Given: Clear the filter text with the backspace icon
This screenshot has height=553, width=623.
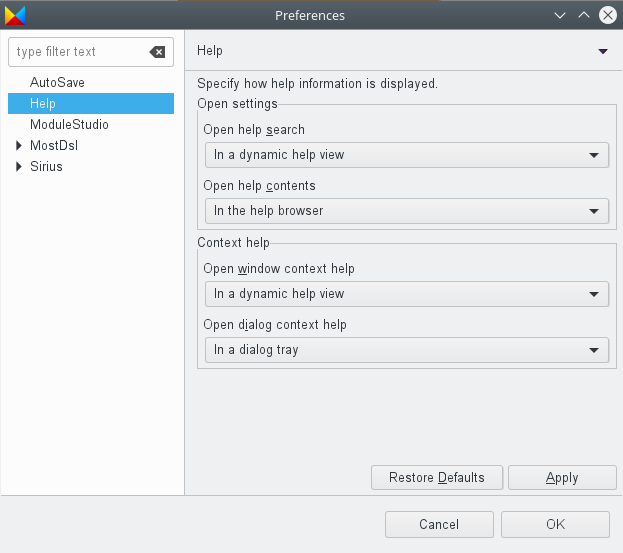Looking at the screenshot, I should (x=157, y=52).
